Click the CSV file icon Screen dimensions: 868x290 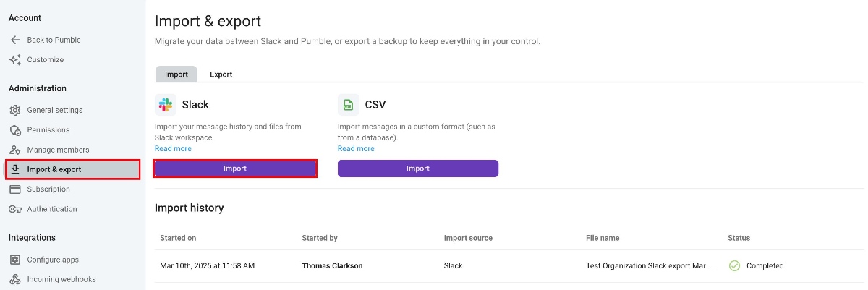click(x=349, y=105)
